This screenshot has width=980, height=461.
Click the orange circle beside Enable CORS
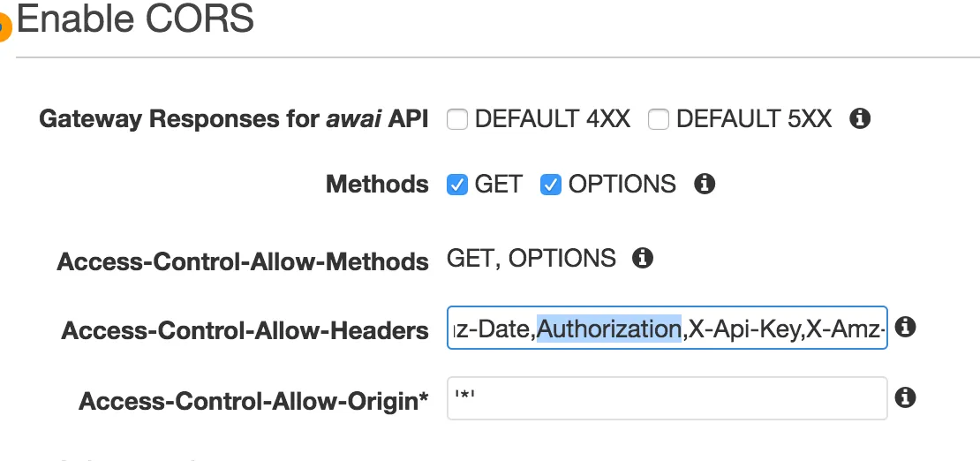(x=4, y=28)
